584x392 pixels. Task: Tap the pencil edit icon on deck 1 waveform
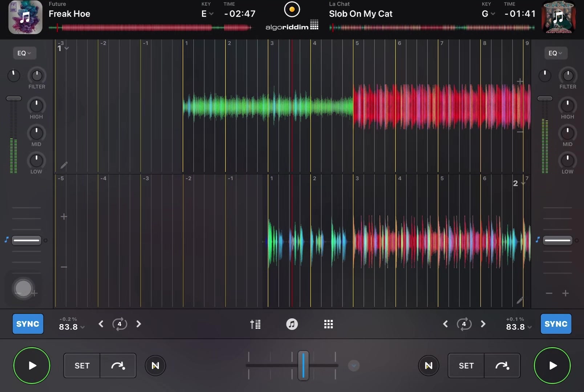[64, 165]
